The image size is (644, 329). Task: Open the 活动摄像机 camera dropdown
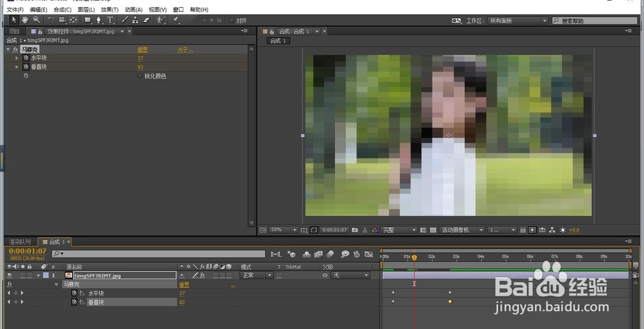[462, 230]
